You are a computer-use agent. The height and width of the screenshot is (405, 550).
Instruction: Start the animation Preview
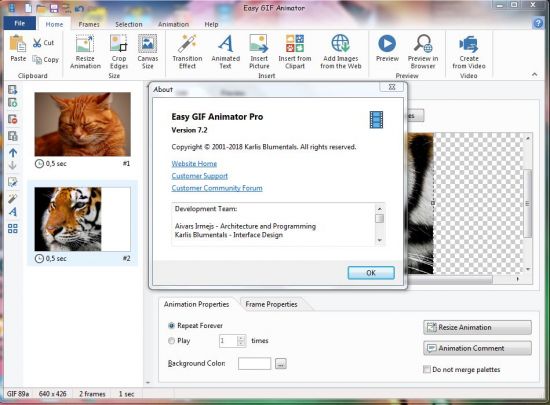click(387, 48)
